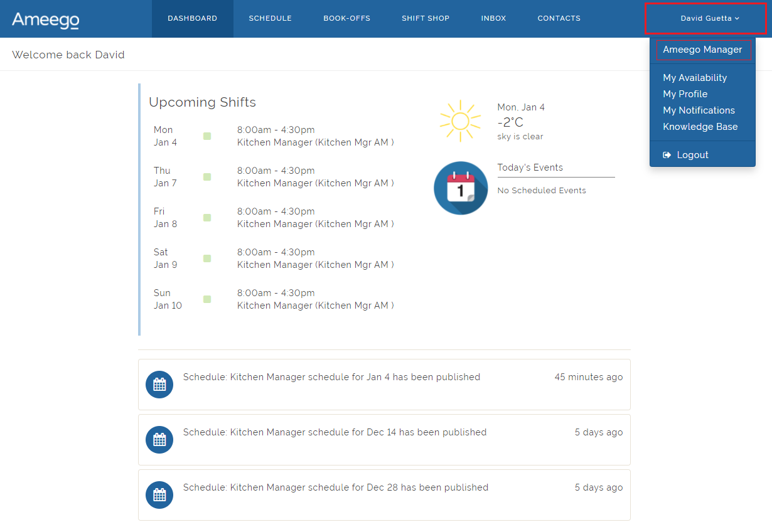Open the David Guetta user dropdown

pyautogui.click(x=705, y=18)
